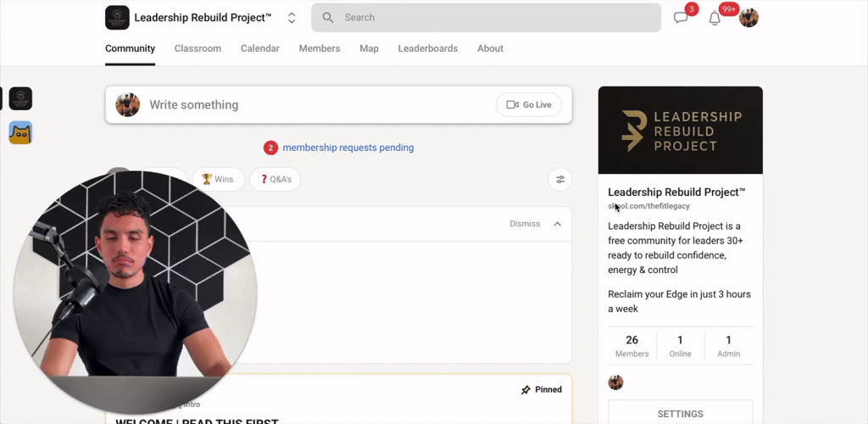Viewport: 868px width, 424px height.
Task: View the 1 Admin count
Action: [728, 347]
